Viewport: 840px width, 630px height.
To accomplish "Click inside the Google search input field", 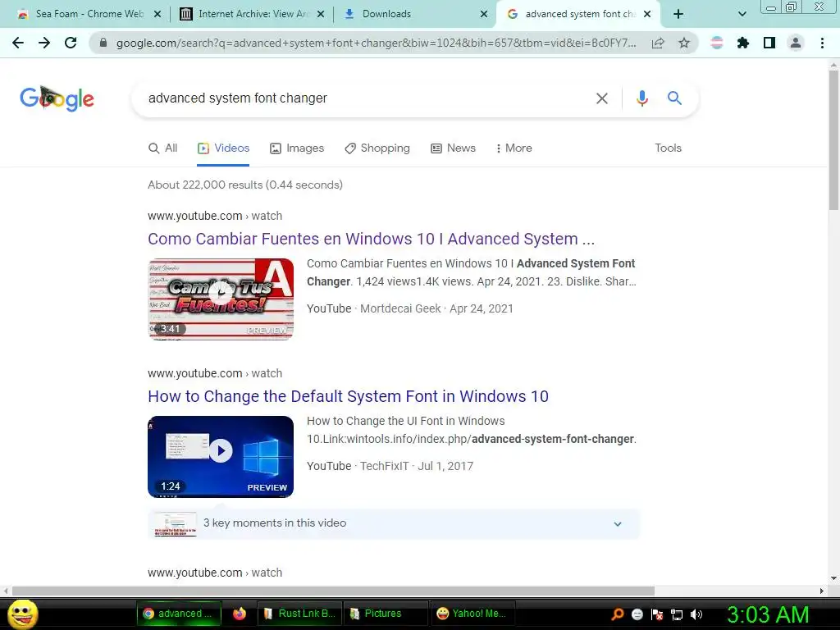I will coord(364,98).
